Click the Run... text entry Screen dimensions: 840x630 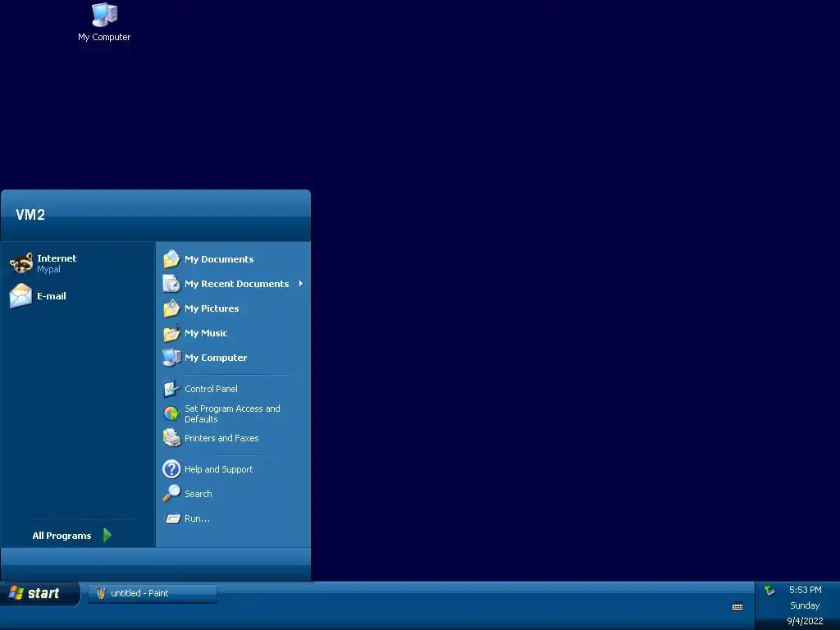(197, 518)
